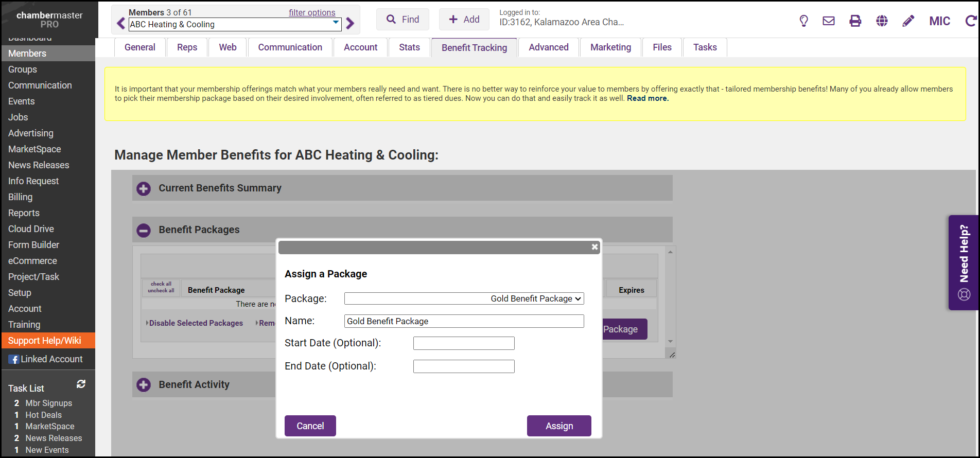980x458 pixels.
Task: Open the Package dropdown in dialog
Action: [464, 298]
